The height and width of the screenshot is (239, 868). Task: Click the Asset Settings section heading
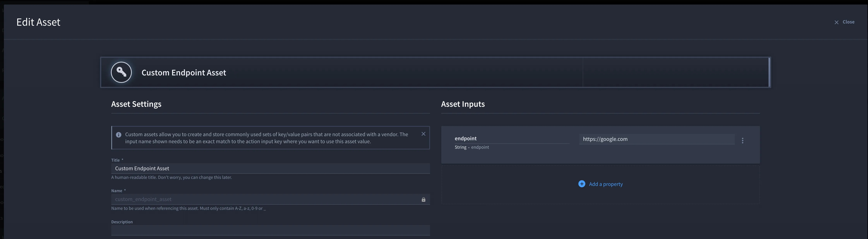pos(136,104)
